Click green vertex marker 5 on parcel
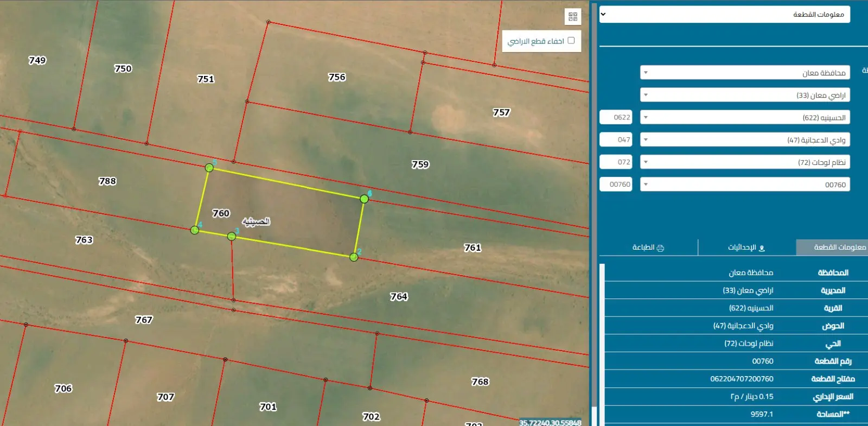868x426 pixels. point(209,168)
